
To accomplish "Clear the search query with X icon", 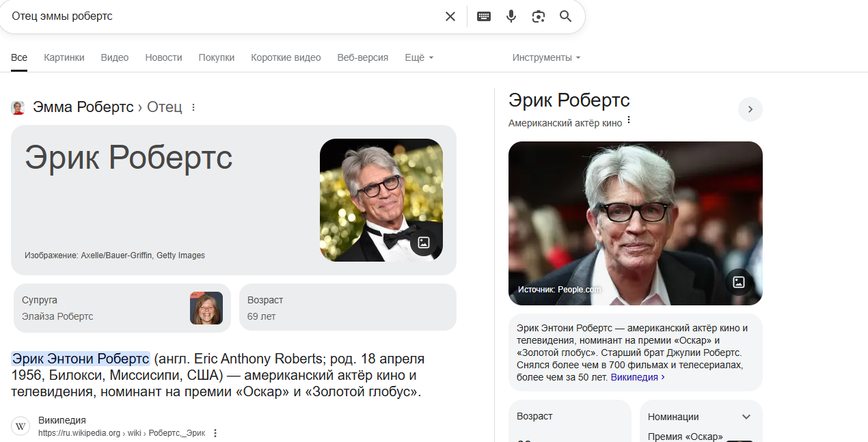I will pyautogui.click(x=450, y=16).
